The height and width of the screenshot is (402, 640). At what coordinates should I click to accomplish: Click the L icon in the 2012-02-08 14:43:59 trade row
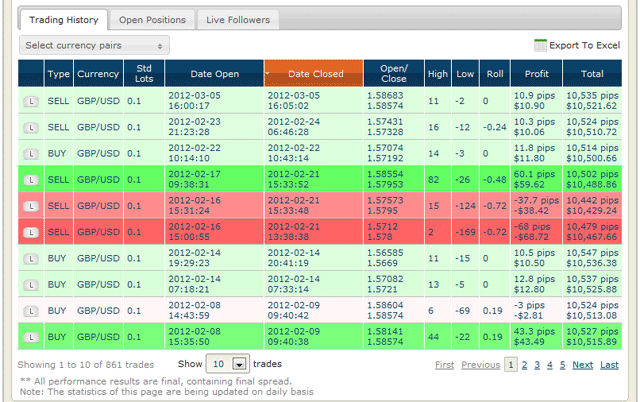pos(31,311)
